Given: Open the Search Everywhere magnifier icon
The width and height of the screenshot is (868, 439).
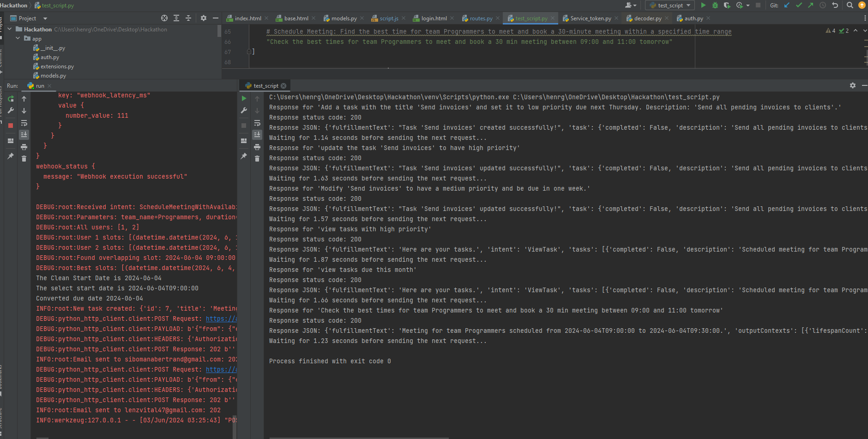Looking at the screenshot, I should [850, 6].
